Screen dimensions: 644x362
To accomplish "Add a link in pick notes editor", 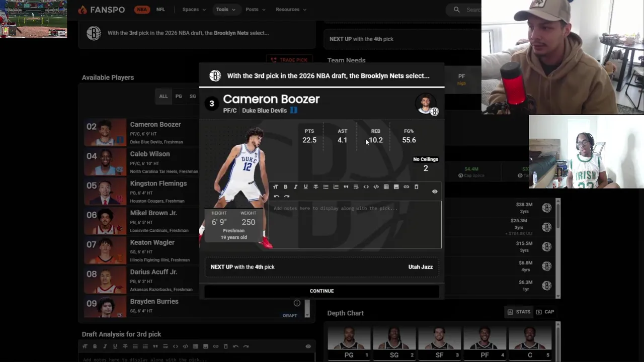I will pos(406,187).
